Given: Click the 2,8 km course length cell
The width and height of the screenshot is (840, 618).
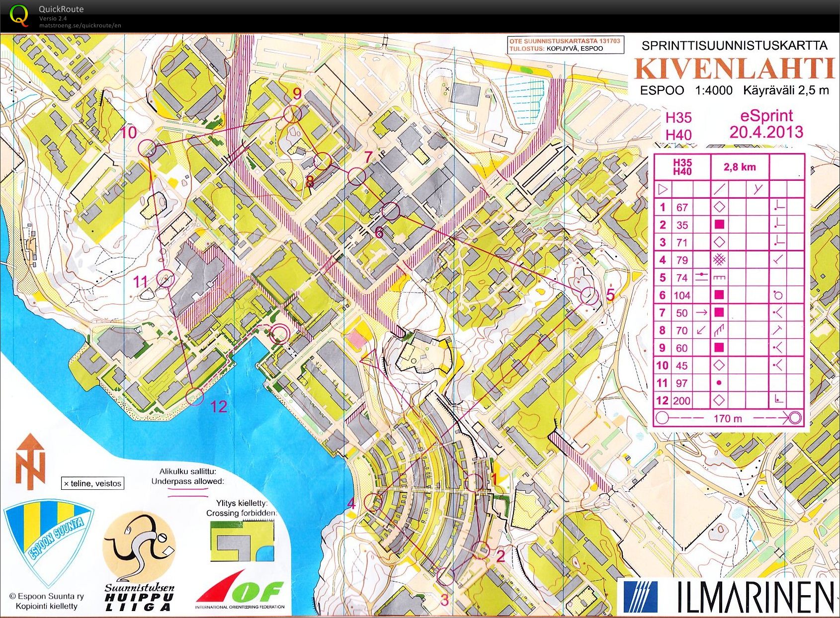Looking at the screenshot, I should (x=740, y=167).
